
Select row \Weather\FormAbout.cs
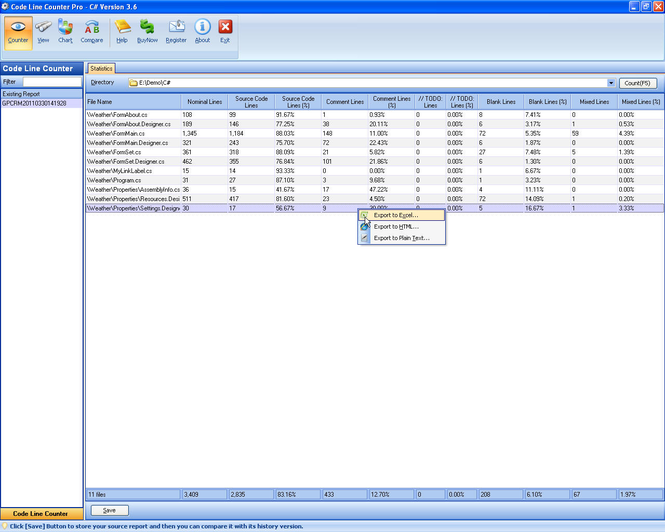[375, 115]
